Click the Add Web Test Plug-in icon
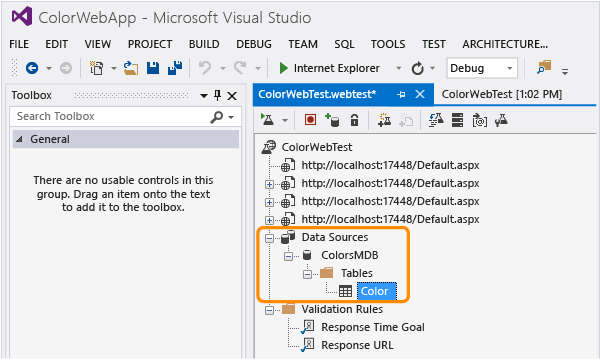This screenshot has height=360, width=600. (x=384, y=120)
